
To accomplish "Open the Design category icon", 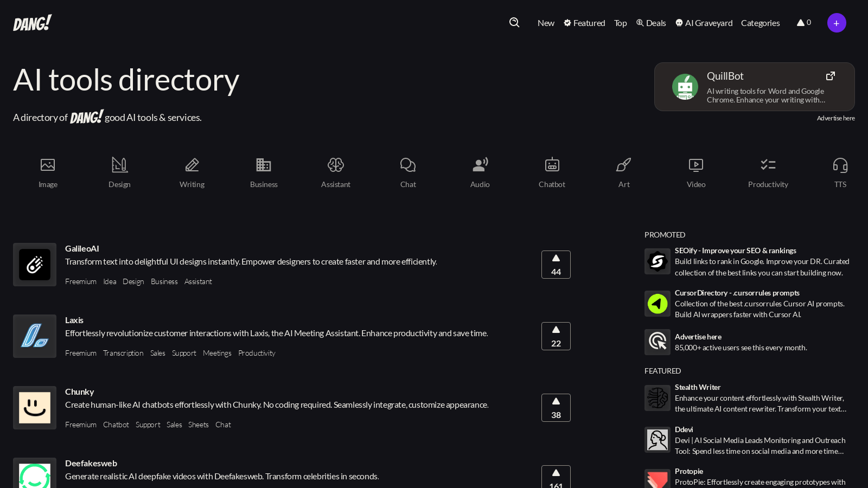I will (119, 165).
